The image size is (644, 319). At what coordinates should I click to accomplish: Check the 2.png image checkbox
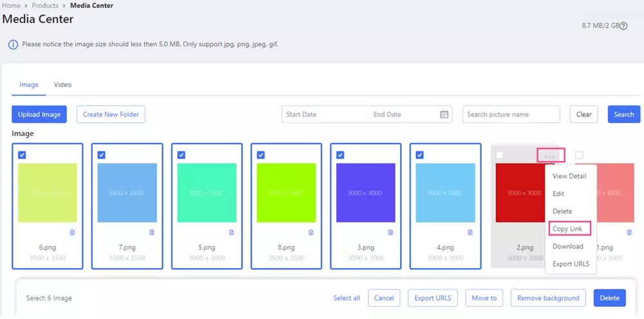500,155
